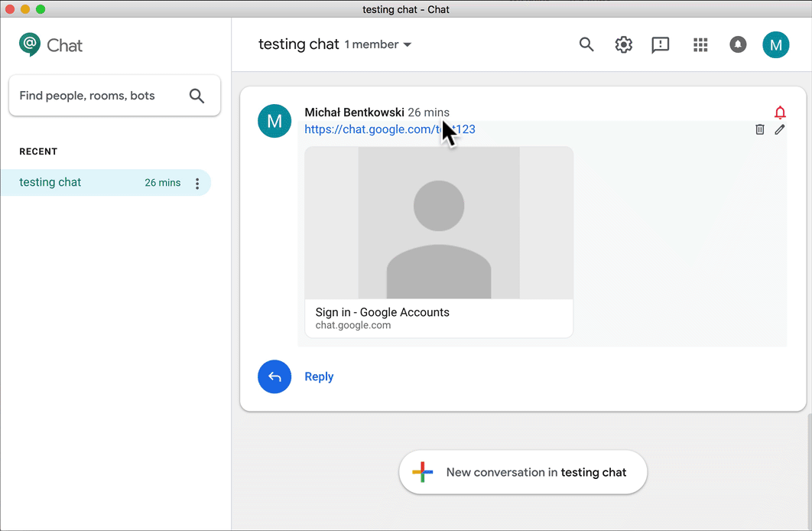Screen dimensions: 812x531
Task: Expand the 1 member dropdown
Action: (378, 44)
